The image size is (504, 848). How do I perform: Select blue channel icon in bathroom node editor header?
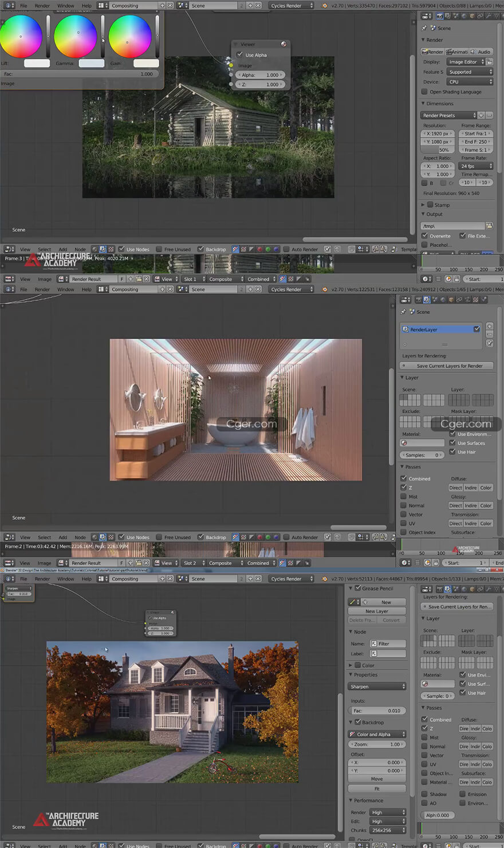click(276, 537)
